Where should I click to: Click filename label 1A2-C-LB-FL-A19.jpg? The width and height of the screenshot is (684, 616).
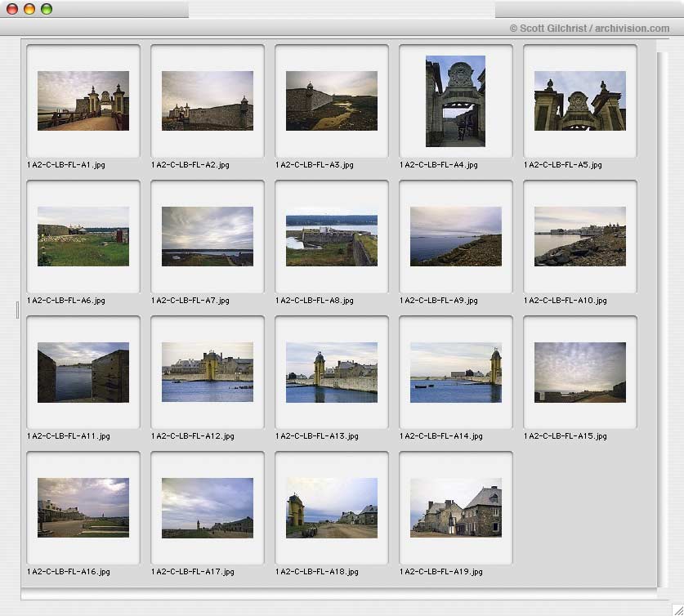tap(441, 572)
